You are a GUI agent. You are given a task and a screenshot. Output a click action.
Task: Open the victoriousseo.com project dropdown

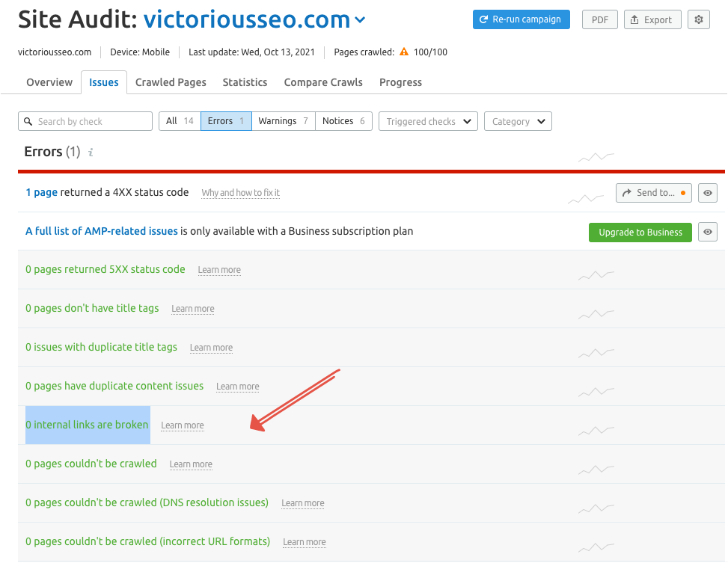pyautogui.click(x=360, y=20)
